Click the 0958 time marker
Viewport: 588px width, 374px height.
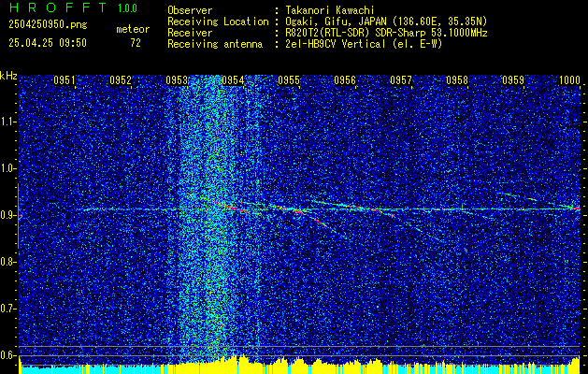(457, 80)
